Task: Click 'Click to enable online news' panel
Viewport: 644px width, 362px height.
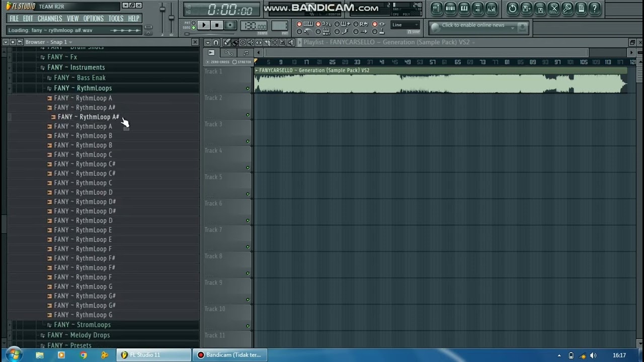Action: click(x=479, y=27)
